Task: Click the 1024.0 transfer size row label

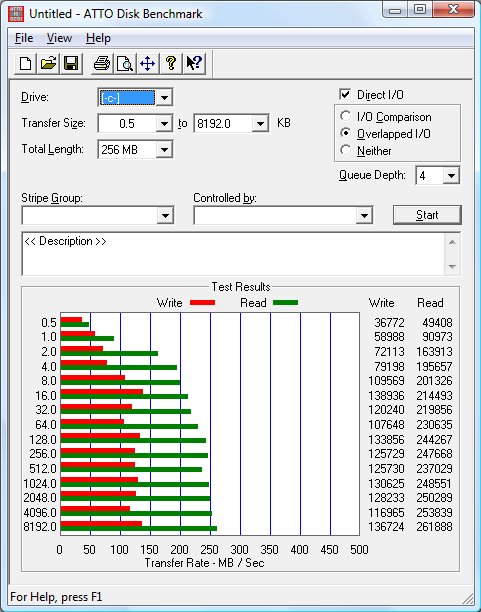Action: [x=40, y=484]
